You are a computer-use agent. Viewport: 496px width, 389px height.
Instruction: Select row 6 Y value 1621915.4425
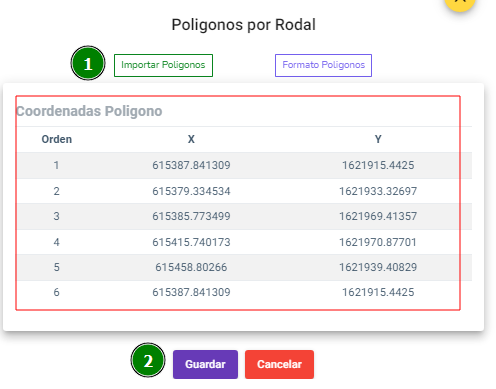point(378,292)
